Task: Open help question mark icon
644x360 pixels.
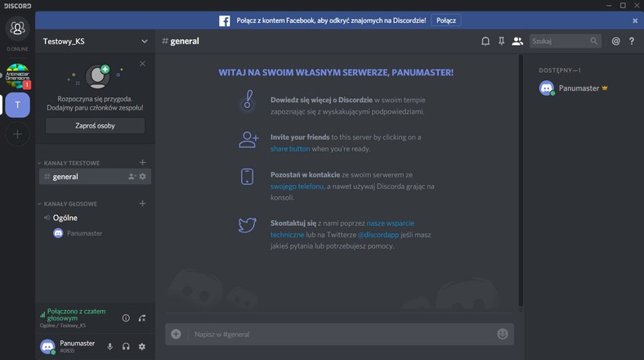Action: [x=632, y=41]
